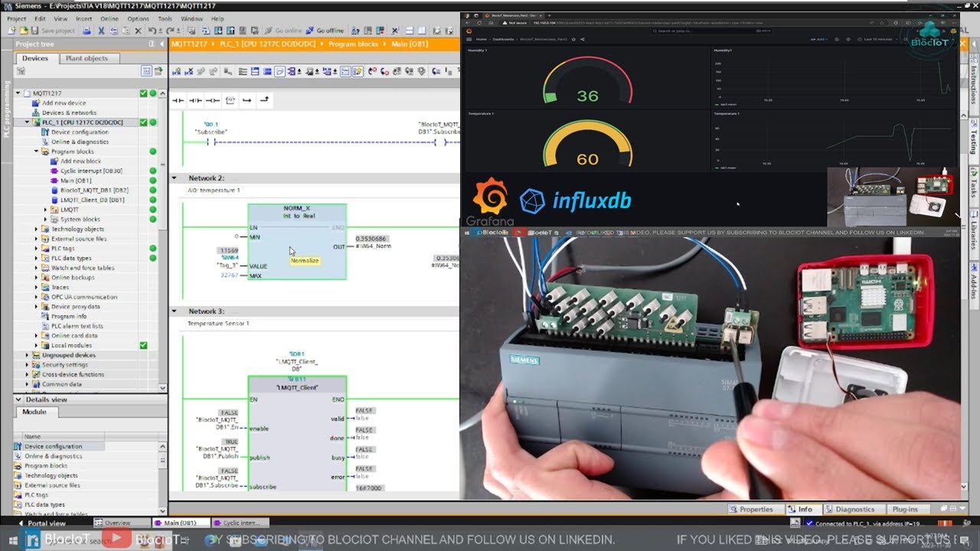The width and height of the screenshot is (980, 551).
Task: Open the Window menu
Action: 191,18
